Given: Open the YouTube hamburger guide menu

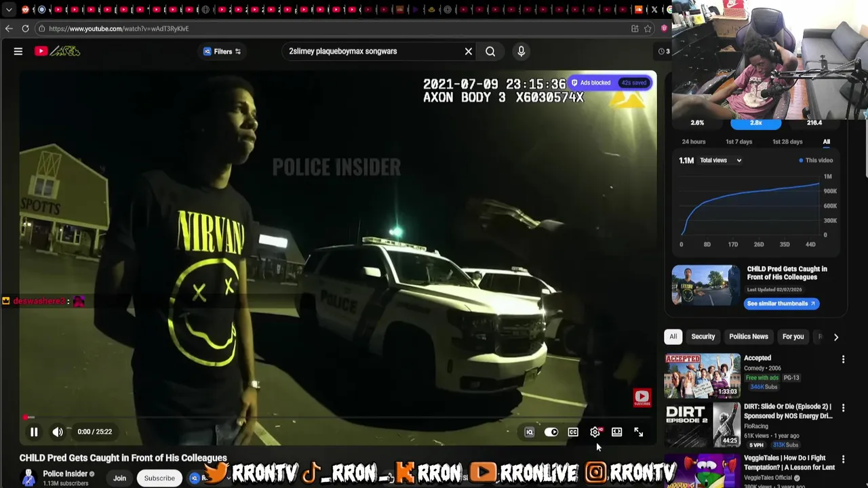Looking at the screenshot, I should 18,52.
